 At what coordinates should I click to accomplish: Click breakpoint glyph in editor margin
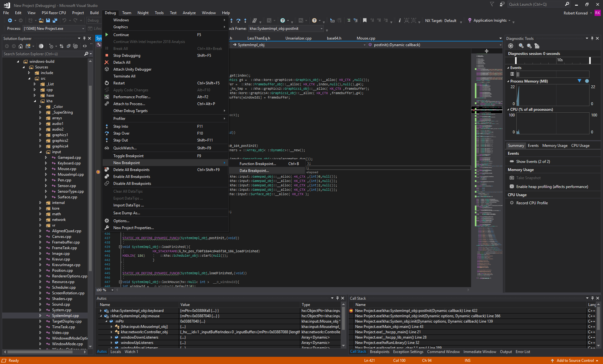[x=98, y=172]
